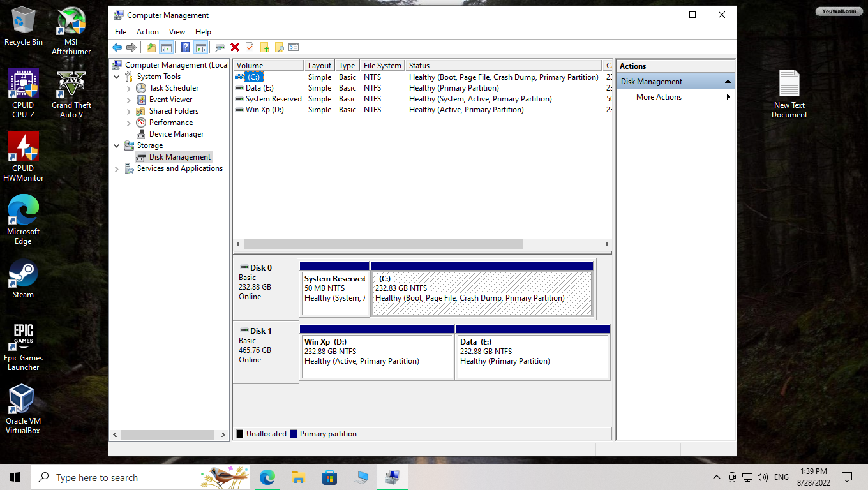
Task: Select the Grand Theft Auto V desktop icon
Action: [71, 94]
